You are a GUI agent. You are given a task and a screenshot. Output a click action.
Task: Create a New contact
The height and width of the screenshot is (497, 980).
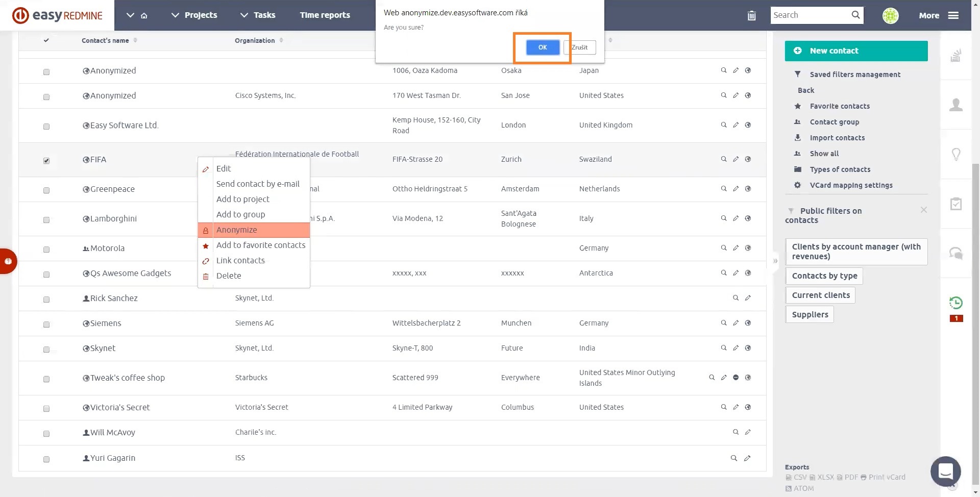[x=856, y=51]
